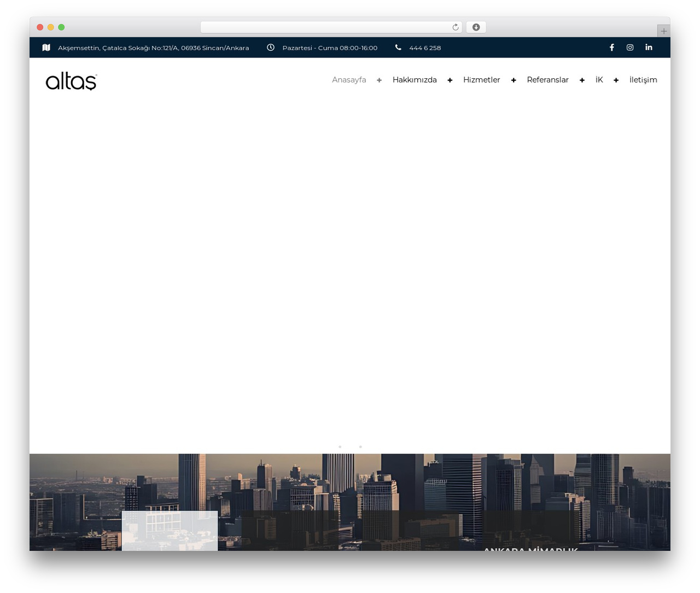Maximize the window with the green button
The image size is (700, 593).
tap(61, 27)
